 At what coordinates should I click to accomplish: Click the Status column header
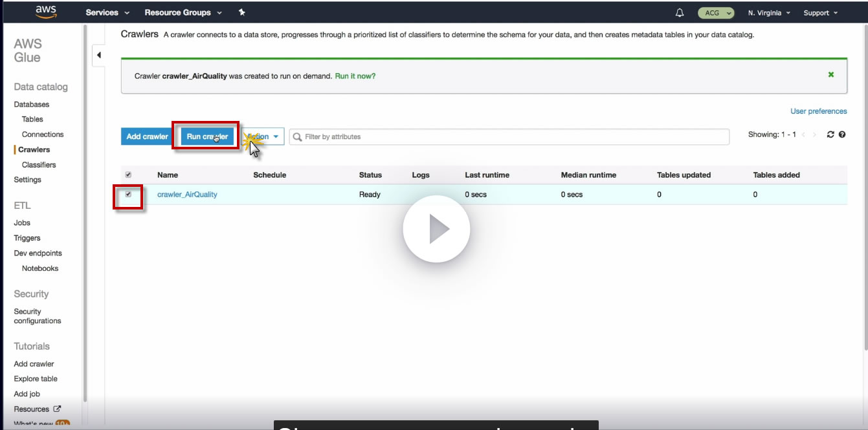point(370,175)
